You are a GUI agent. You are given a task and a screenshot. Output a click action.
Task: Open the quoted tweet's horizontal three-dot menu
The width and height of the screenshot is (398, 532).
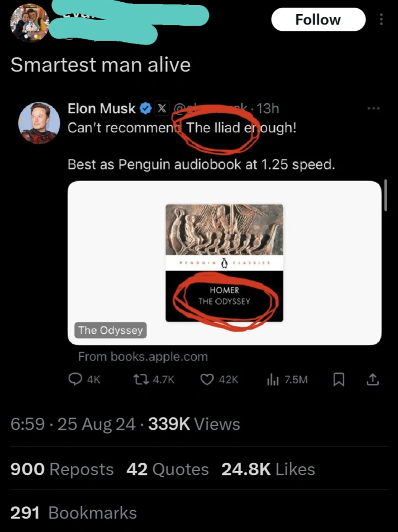[373, 108]
